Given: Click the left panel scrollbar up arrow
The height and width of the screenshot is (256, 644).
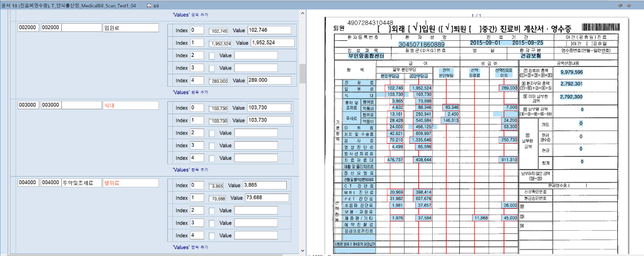Looking at the screenshot, I should pyautogui.click(x=303, y=13).
